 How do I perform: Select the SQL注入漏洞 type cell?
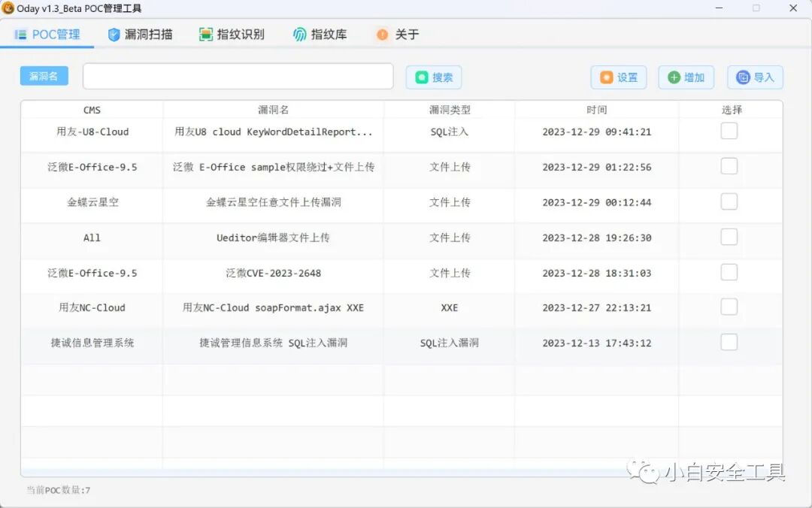[x=450, y=343]
